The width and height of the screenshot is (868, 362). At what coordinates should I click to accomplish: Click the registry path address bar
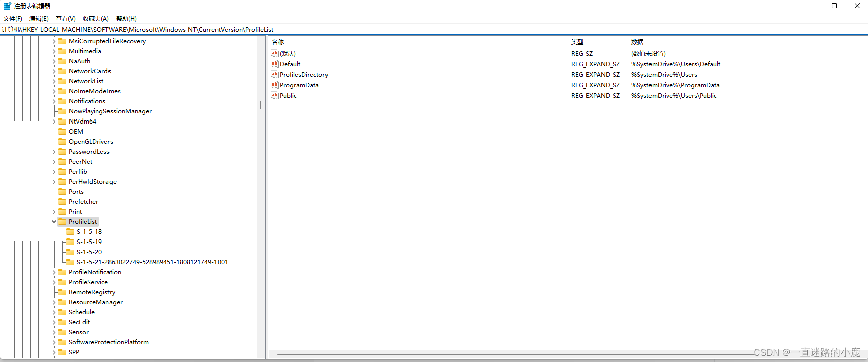(x=434, y=29)
